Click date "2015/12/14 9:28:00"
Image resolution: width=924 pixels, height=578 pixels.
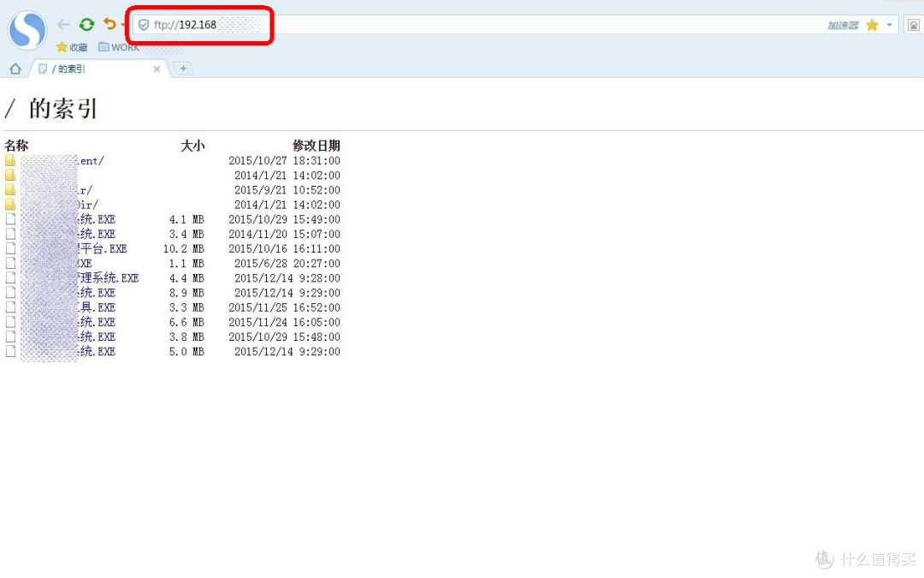click(x=287, y=277)
